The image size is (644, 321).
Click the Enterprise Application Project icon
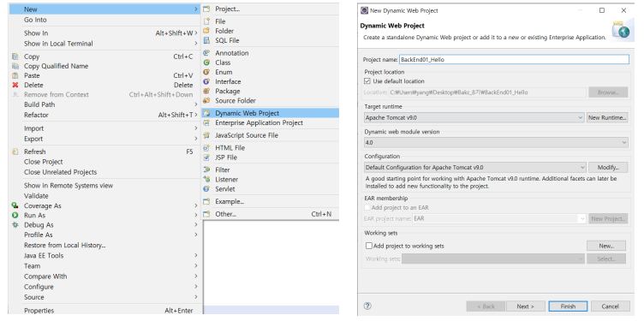207,122
